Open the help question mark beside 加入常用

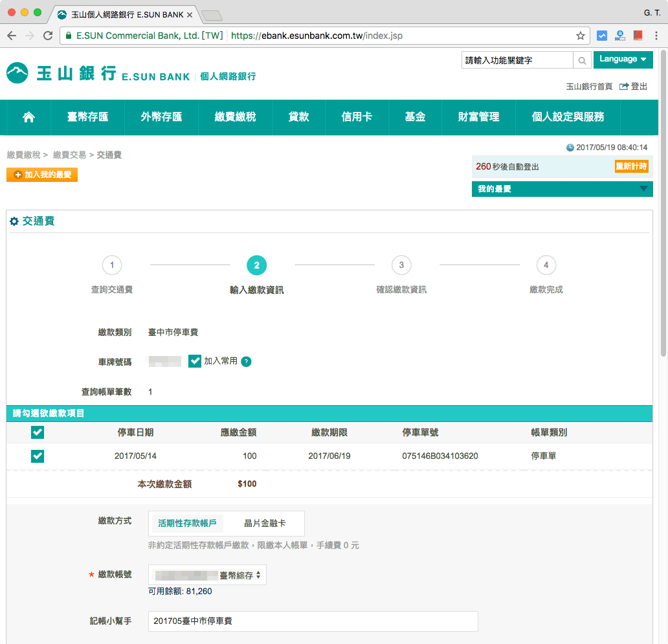[x=246, y=361]
